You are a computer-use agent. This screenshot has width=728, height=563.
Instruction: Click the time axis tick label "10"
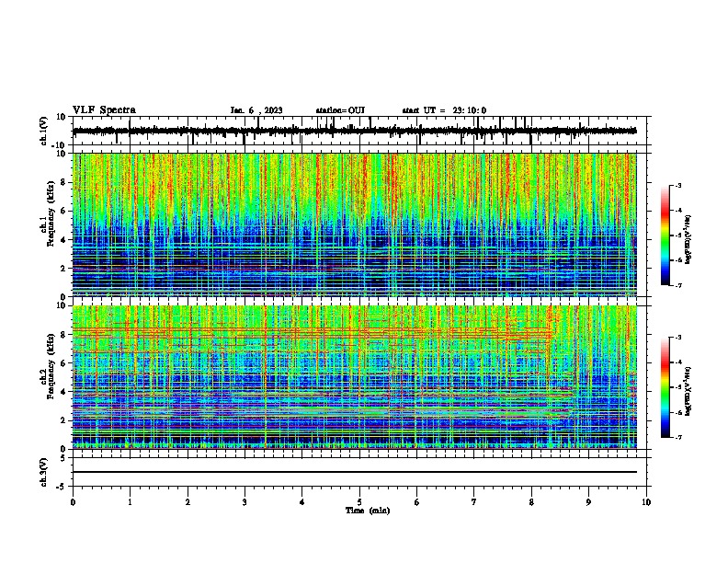pyautogui.click(x=646, y=502)
